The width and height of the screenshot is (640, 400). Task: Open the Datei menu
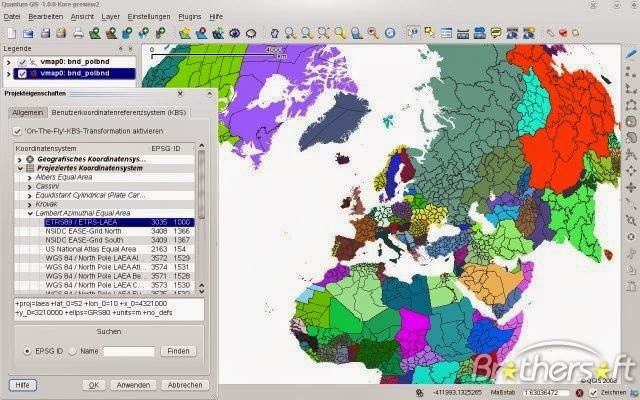click(x=12, y=17)
